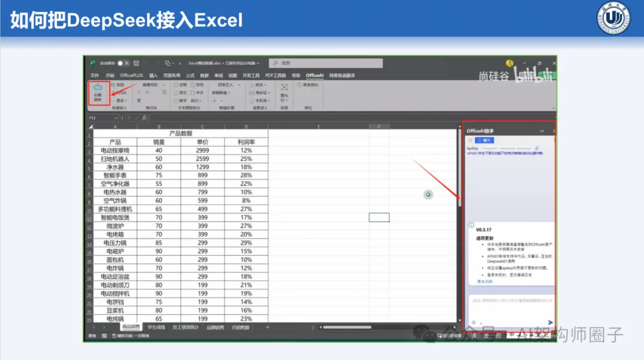Switch to the PDF工具箱 ribbon tab
Image resolution: width=644 pixels, height=360 pixels.
coord(275,76)
